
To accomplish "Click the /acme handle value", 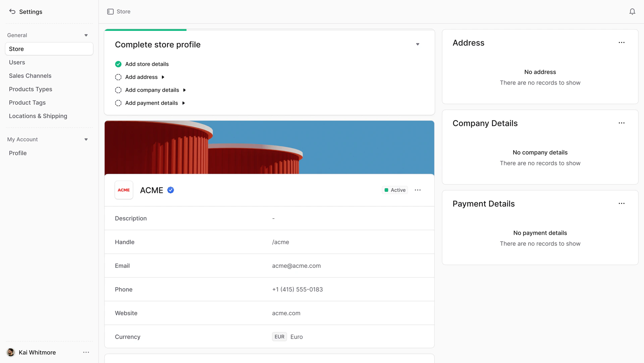I will click(280, 242).
